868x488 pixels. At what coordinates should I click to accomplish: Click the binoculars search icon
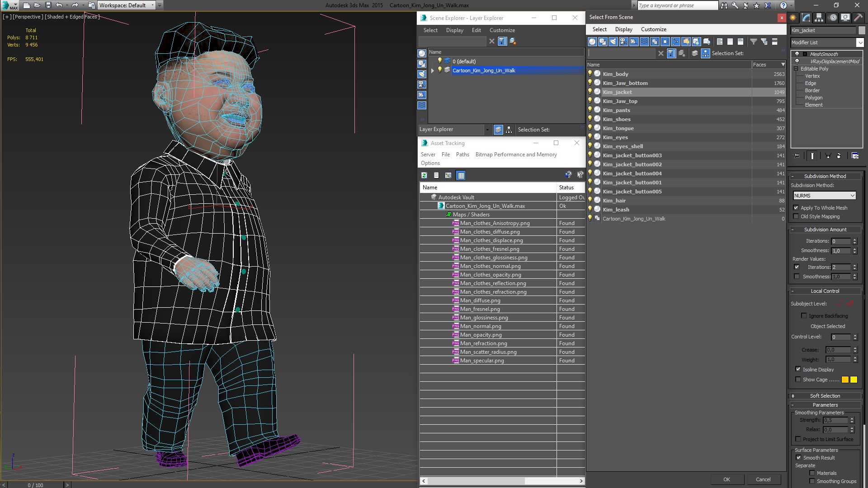click(724, 5)
